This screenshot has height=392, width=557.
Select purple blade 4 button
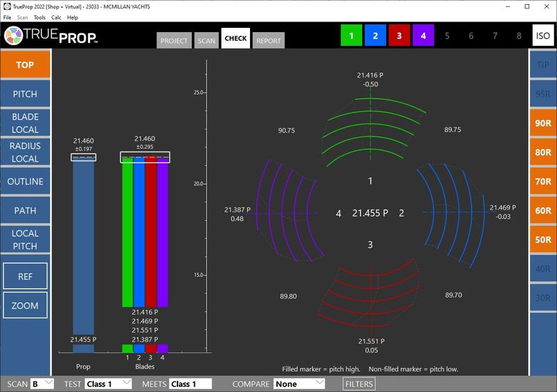pyautogui.click(x=423, y=36)
